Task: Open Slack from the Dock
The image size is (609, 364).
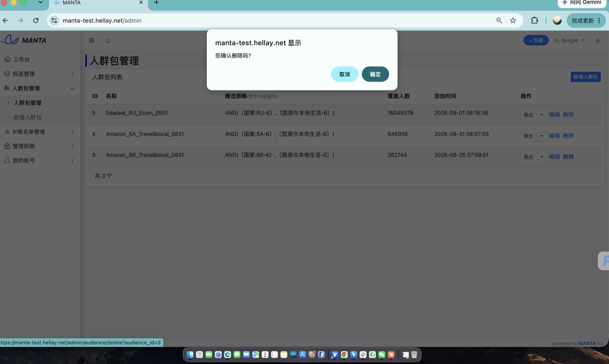Action: pyautogui.click(x=363, y=355)
